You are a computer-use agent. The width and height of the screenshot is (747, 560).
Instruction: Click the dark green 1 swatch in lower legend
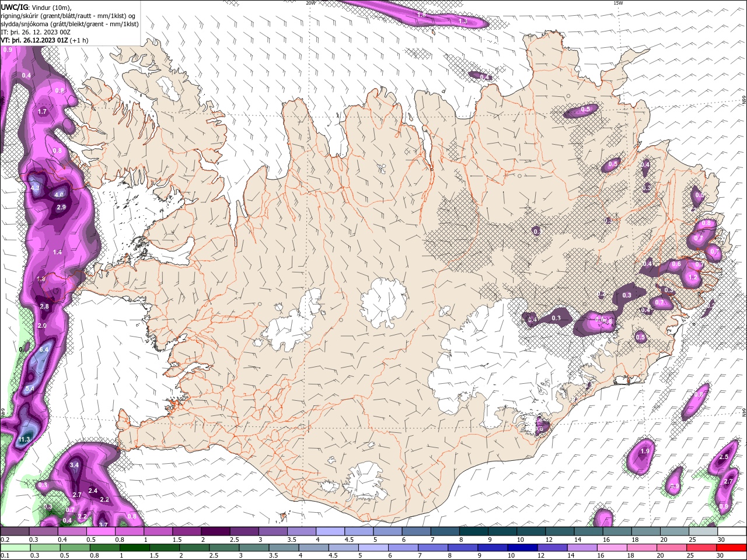(x=134, y=548)
